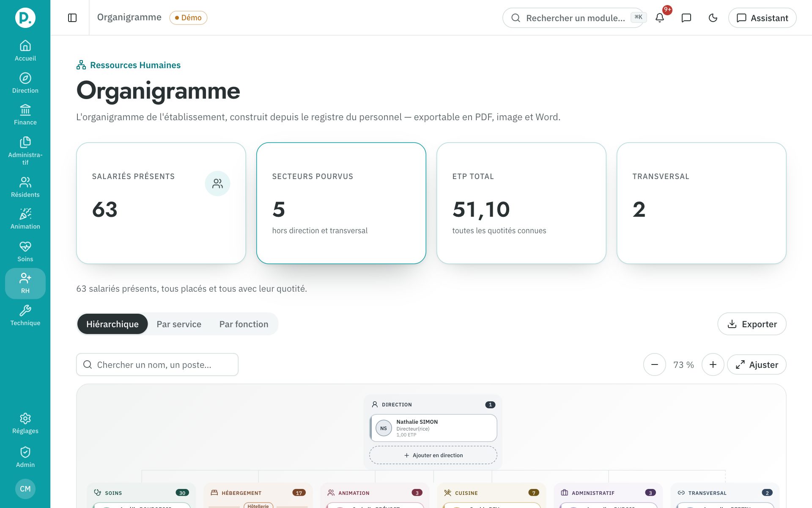Click the P. logo at top of sidebar

pyautogui.click(x=25, y=18)
